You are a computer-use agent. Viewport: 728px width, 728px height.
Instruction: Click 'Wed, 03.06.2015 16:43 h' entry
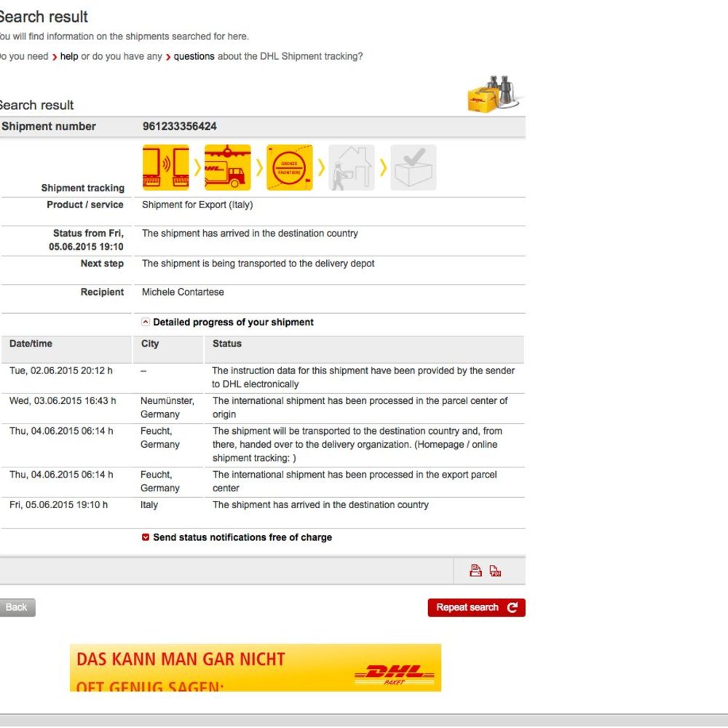click(63, 400)
